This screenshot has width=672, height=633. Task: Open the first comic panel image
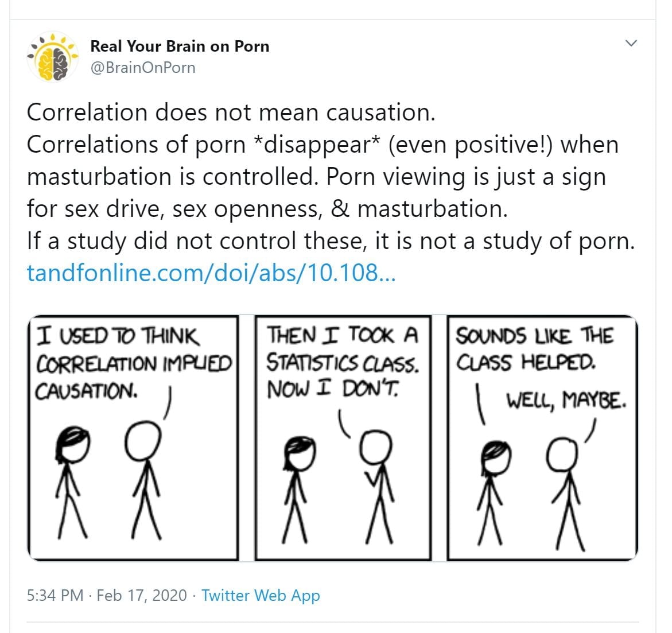click(x=133, y=438)
